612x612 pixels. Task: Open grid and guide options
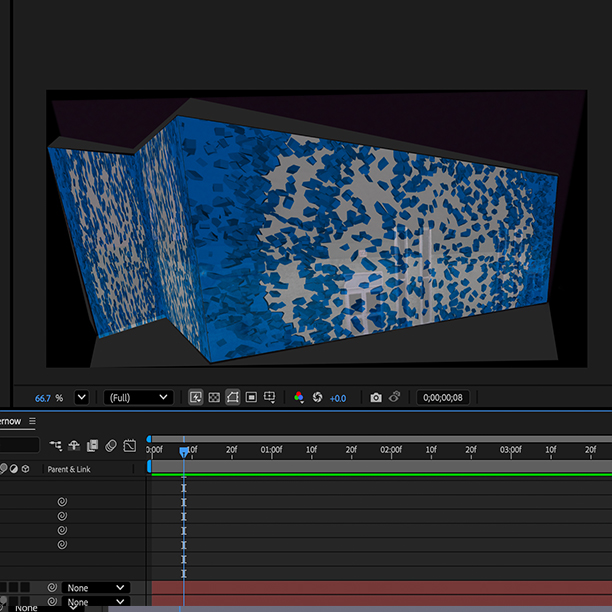pos(269,397)
